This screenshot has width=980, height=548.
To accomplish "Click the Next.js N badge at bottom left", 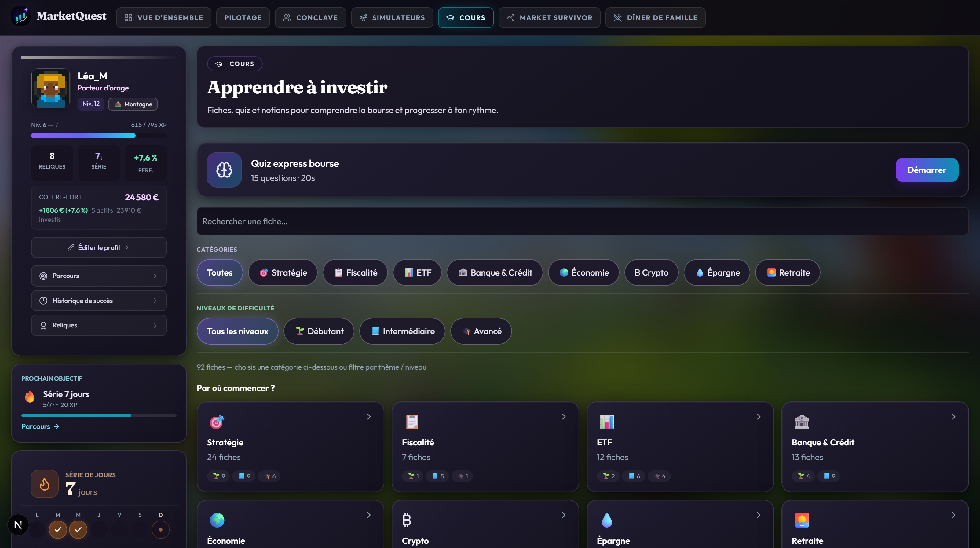I will click(18, 525).
